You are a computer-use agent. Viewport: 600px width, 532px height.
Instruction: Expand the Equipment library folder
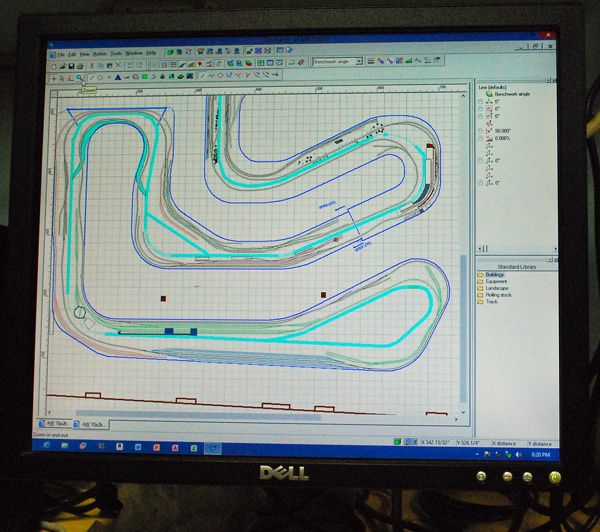[481, 282]
